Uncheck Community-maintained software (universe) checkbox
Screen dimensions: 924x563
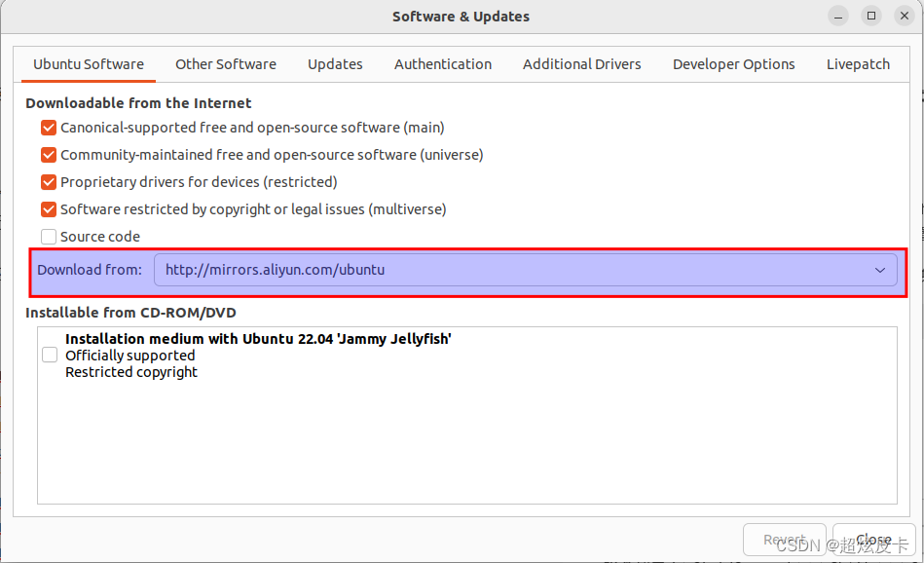pos(49,155)
